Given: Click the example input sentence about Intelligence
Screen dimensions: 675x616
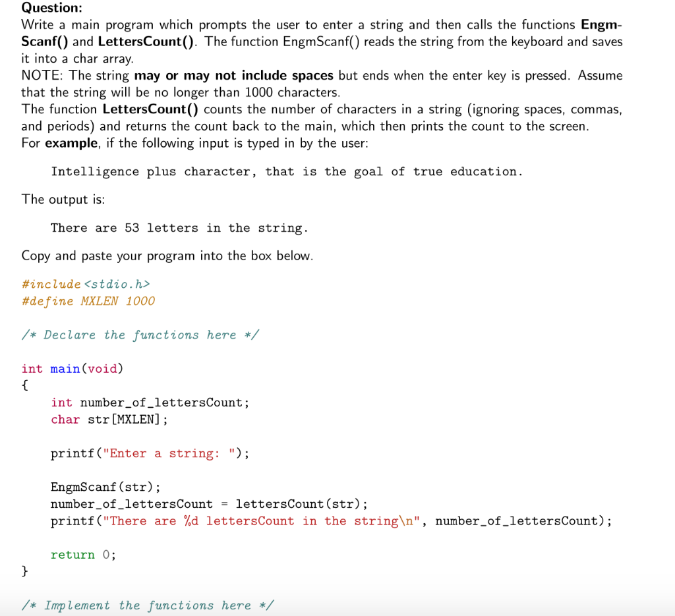Looking at the screenshot, I should pos(286,171).
